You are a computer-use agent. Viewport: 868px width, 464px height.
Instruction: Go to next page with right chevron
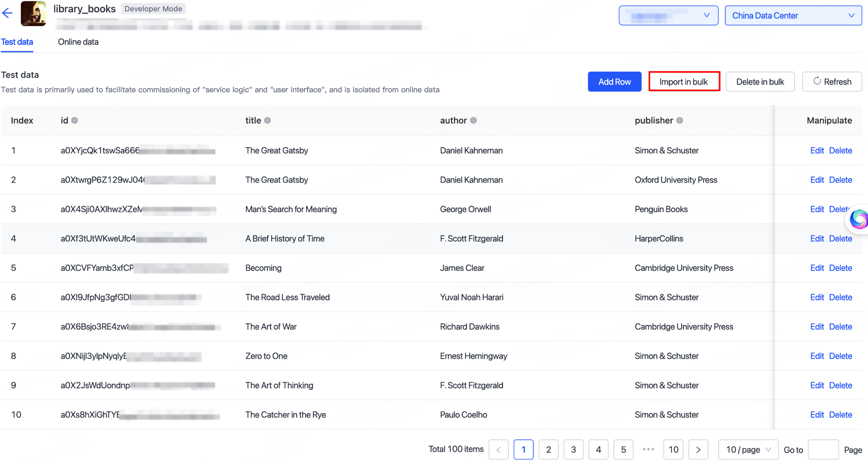pos(698,450)
